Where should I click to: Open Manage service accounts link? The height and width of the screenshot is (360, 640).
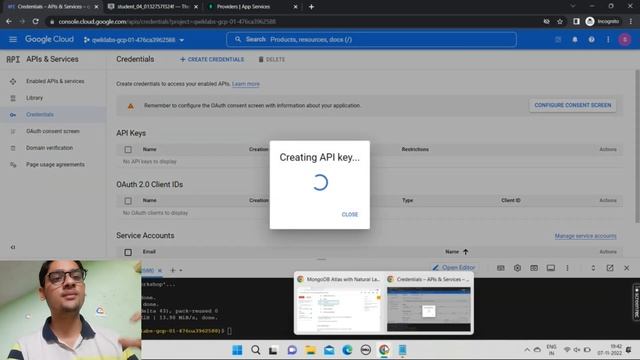tap(585, 236)
